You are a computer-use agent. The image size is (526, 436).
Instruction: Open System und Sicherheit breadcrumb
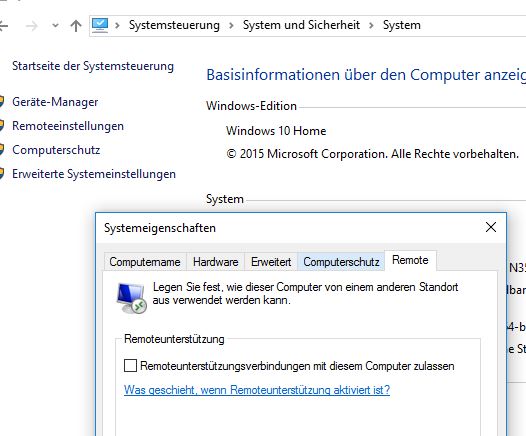point(301,25)
